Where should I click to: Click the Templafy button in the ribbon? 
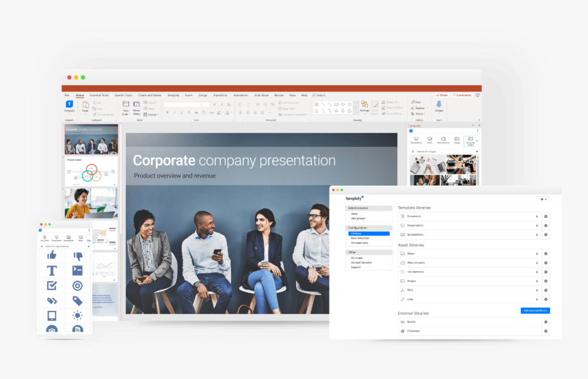click(x=69, y=105)
